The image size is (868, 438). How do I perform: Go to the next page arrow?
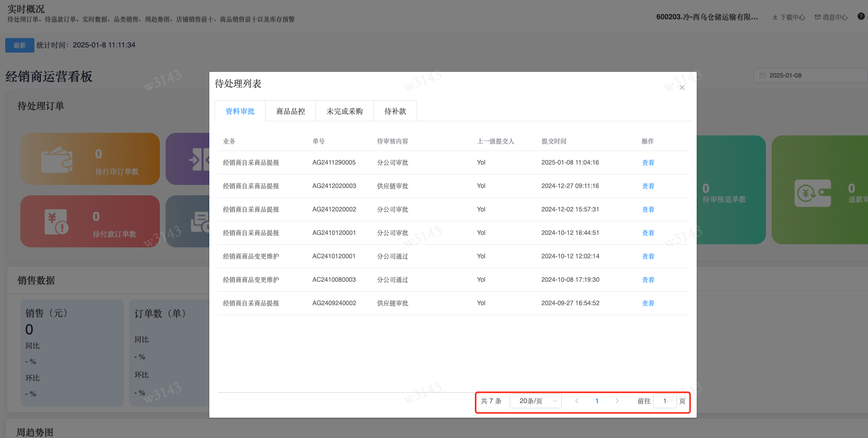coord(617,401)
